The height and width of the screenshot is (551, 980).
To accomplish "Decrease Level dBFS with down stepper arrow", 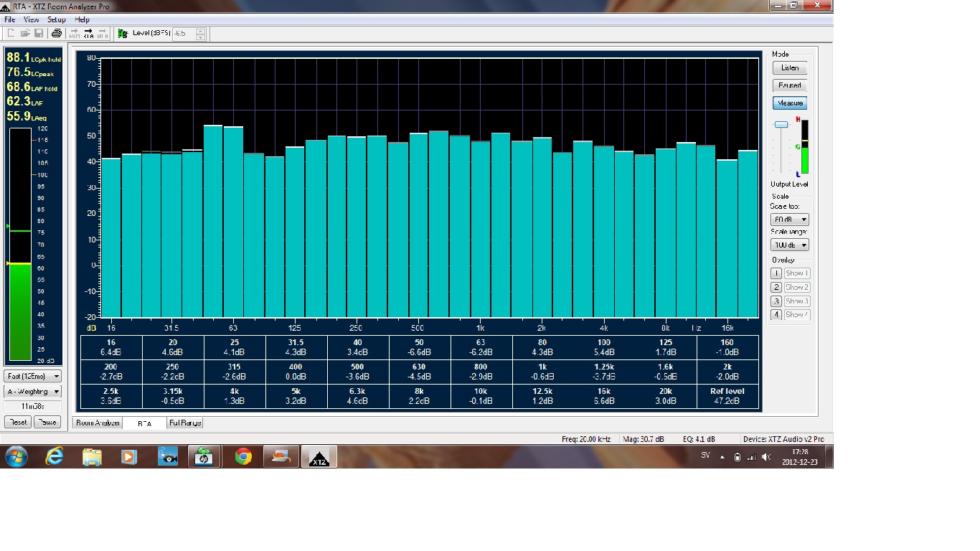I will click(200, 37).
